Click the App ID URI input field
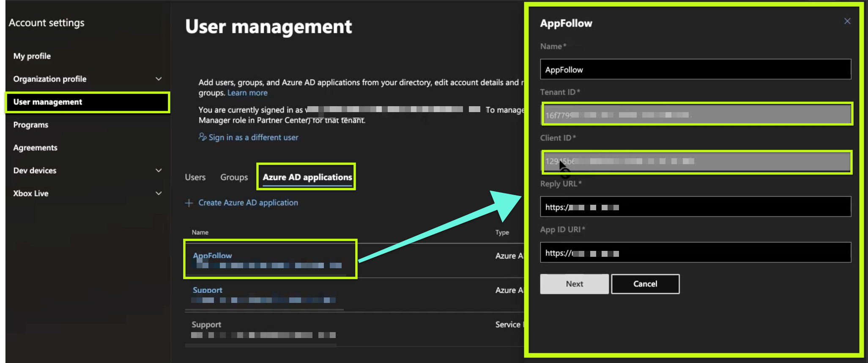This screenshot has width=868, height=363. [x=695, y=253]
